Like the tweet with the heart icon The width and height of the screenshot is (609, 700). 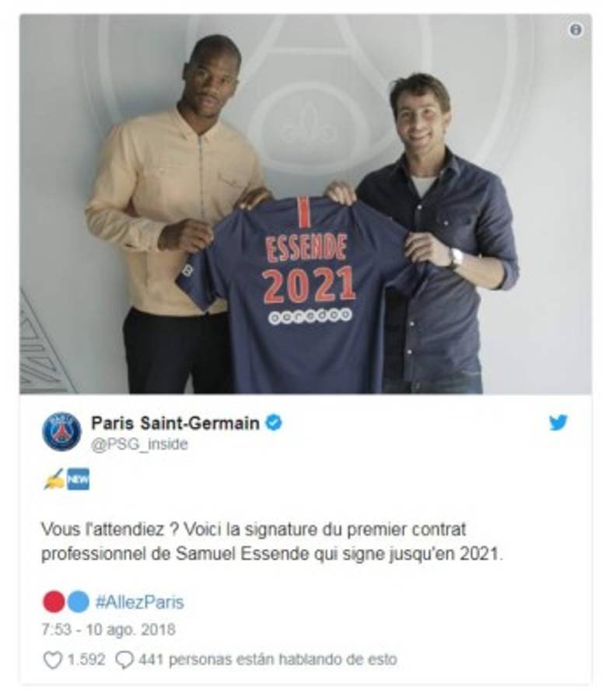coord(52,660)
